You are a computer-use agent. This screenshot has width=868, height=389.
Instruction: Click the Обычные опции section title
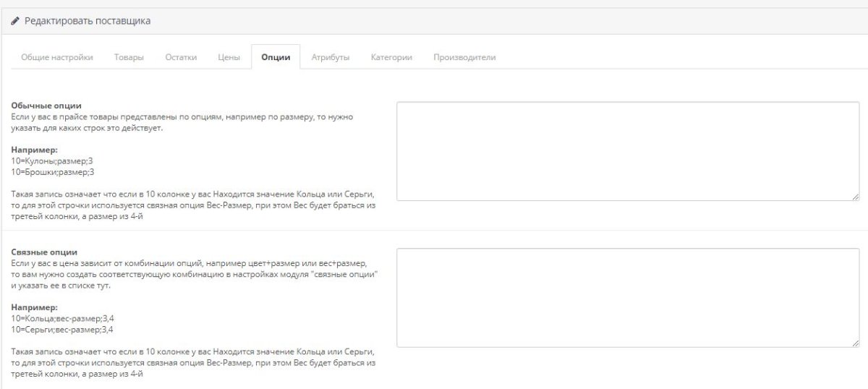46,106
